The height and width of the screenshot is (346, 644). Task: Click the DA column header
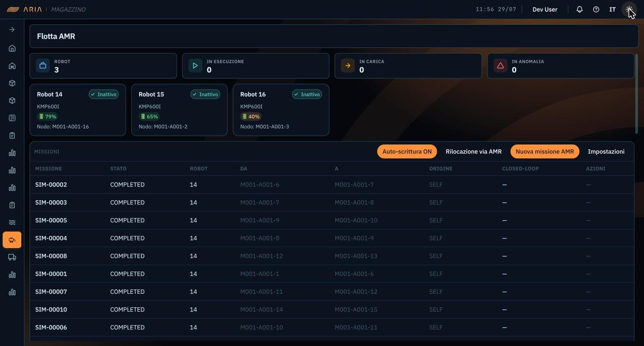244,168
